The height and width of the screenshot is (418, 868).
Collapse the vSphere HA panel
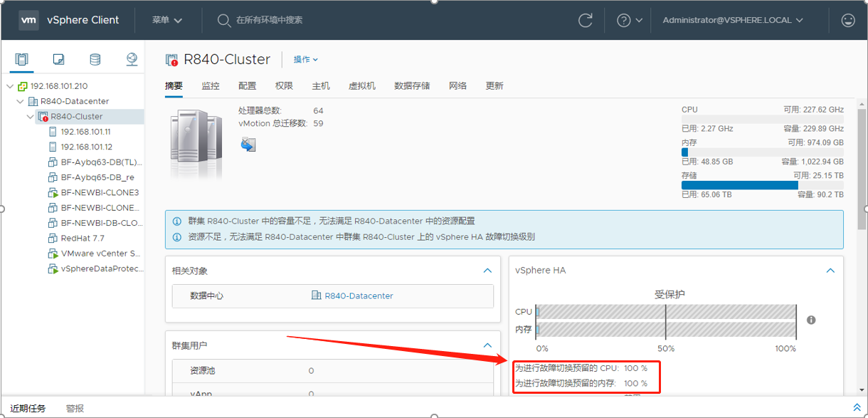tap(830, 271)
